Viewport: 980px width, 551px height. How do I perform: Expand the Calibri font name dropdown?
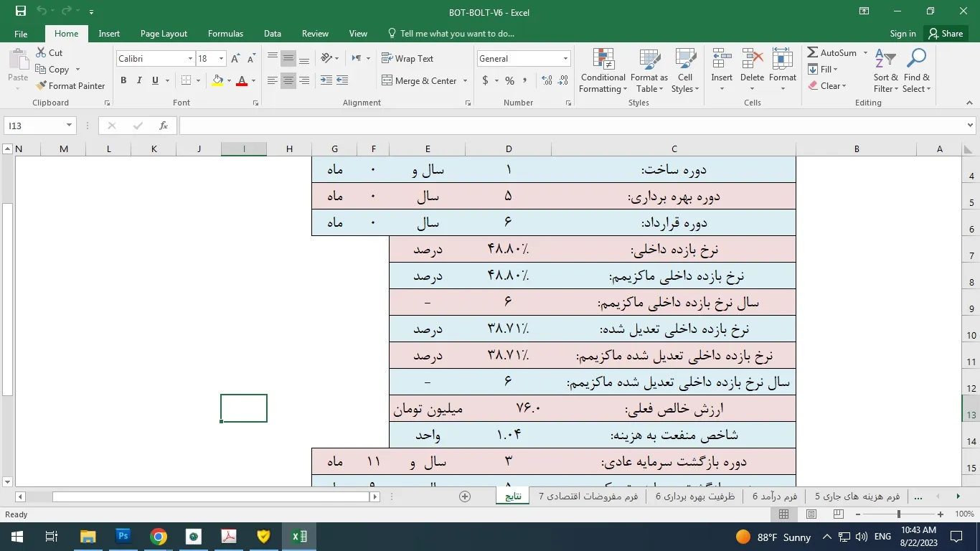[190, 59]
